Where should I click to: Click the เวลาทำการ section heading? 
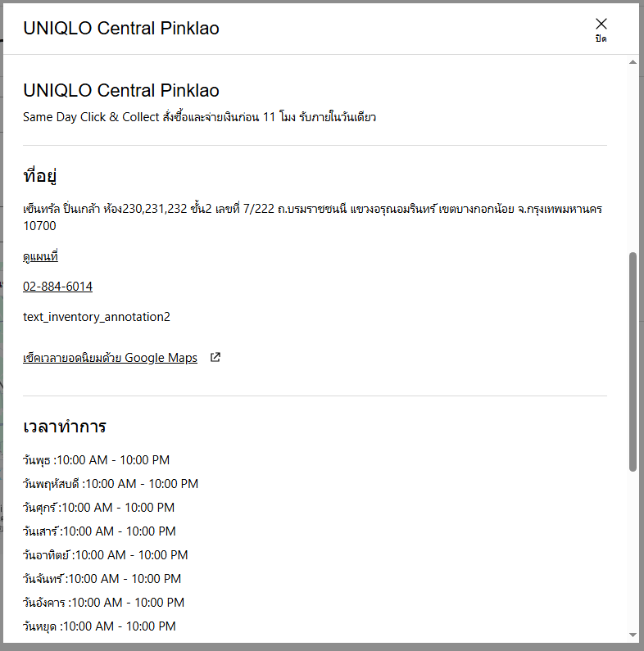(65, 427)
